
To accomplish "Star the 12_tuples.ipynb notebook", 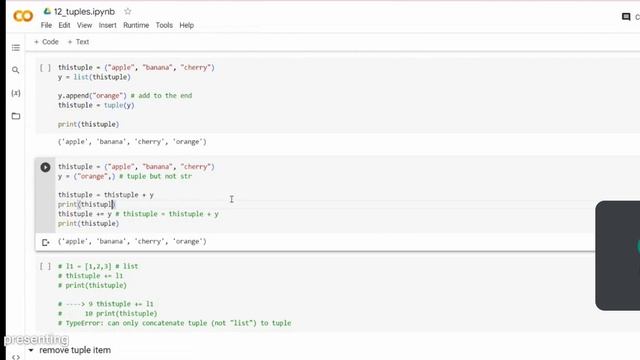I will (x=128, y=11).
